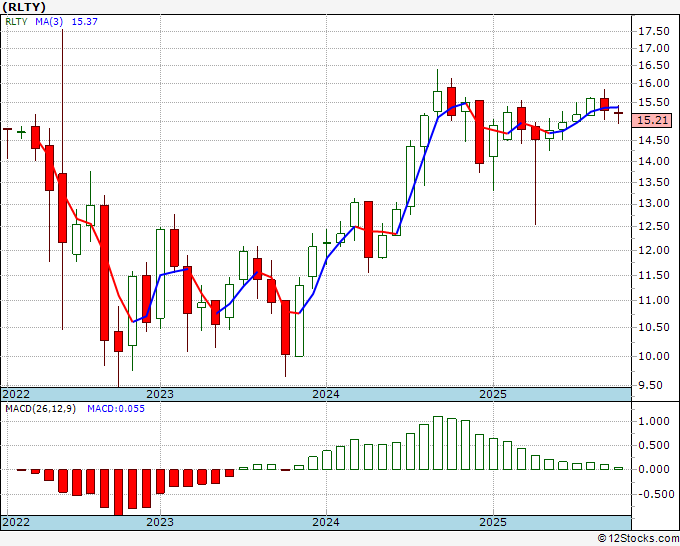The width and height of the screenshot is (680, 546).
Task: Select 2025 on the price chart timeline
Action: pyautogui.click(x=493, y=394)
